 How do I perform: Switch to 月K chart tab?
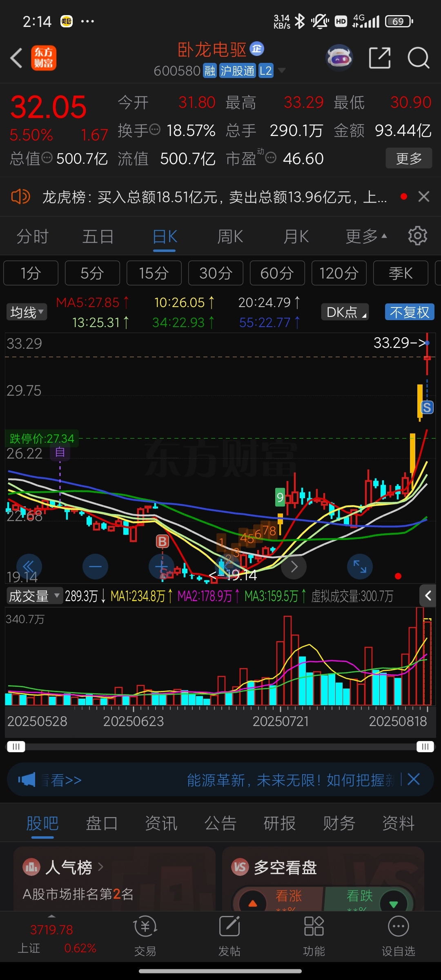click(296, 236)
